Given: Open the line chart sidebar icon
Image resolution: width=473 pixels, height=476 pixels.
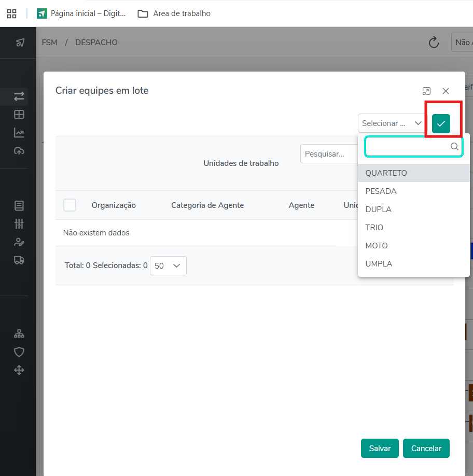Looking at the screenshot, I should point(19,133).
